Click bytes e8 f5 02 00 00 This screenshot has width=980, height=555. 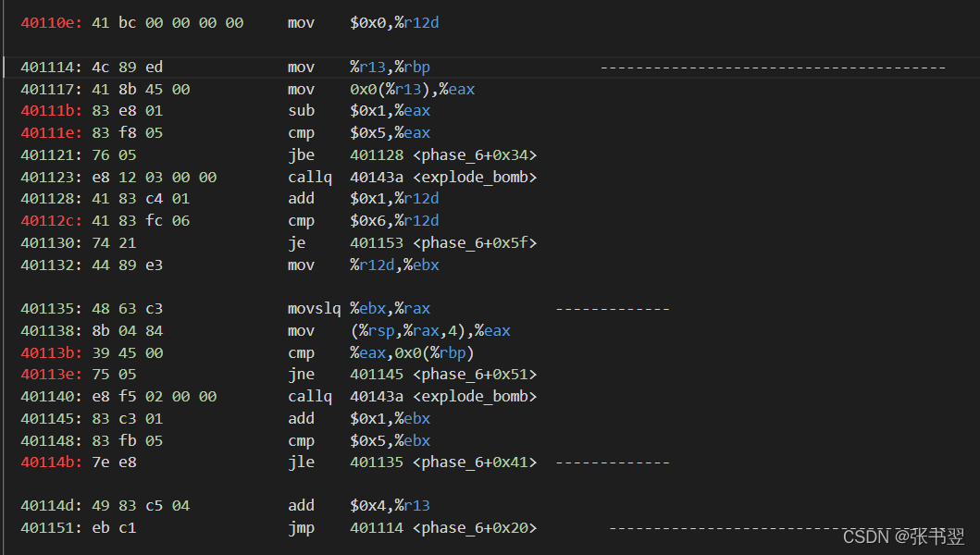point(155,397)
